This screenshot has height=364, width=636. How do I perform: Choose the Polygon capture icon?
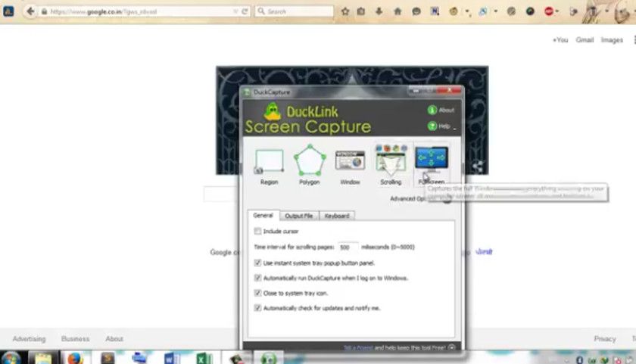[310, 160]
